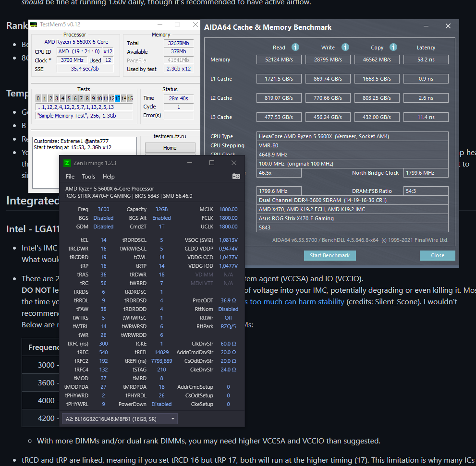Click the ZenTimings green Z app icon
The height and width of the screenshot is (466, 476).
pyautogui.click(x=67, y=163)
